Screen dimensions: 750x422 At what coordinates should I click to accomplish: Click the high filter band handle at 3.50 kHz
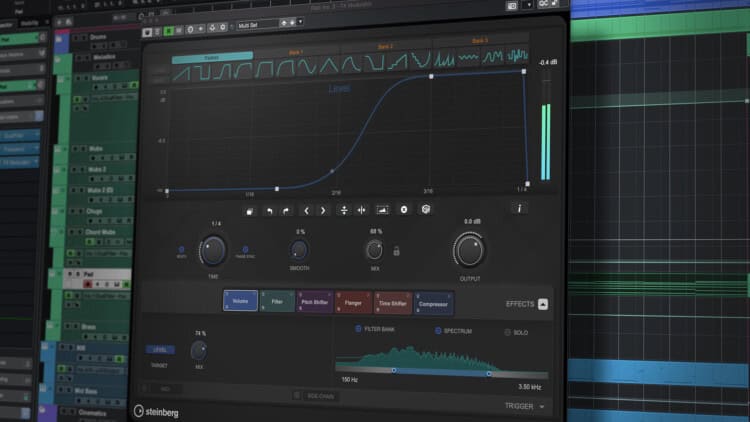(489, 374)
